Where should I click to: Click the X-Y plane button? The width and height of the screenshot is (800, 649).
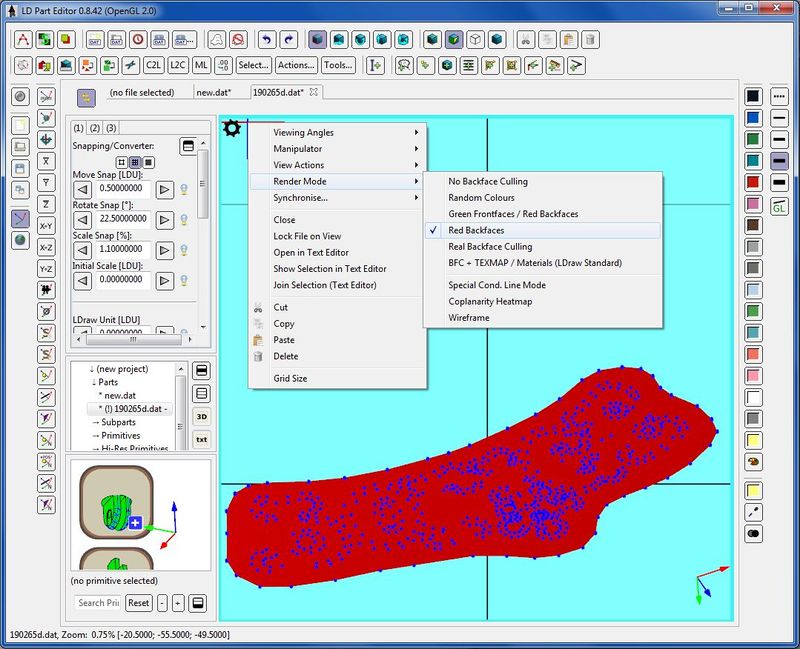tap(46, 225)
